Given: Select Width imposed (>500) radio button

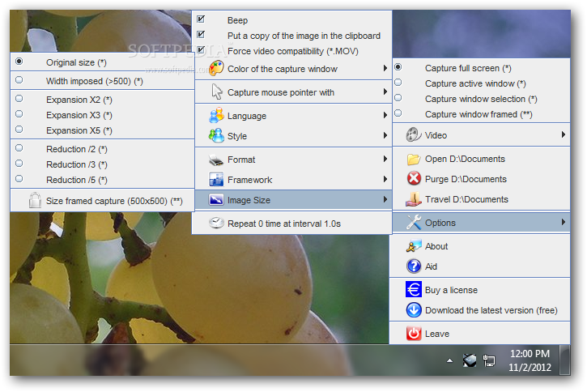Looking at the screenshot, I should click(19, 79).
